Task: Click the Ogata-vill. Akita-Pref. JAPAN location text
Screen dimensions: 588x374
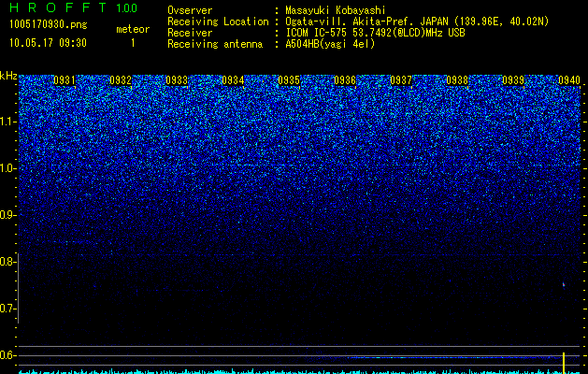Action: (x=417, y=22)
